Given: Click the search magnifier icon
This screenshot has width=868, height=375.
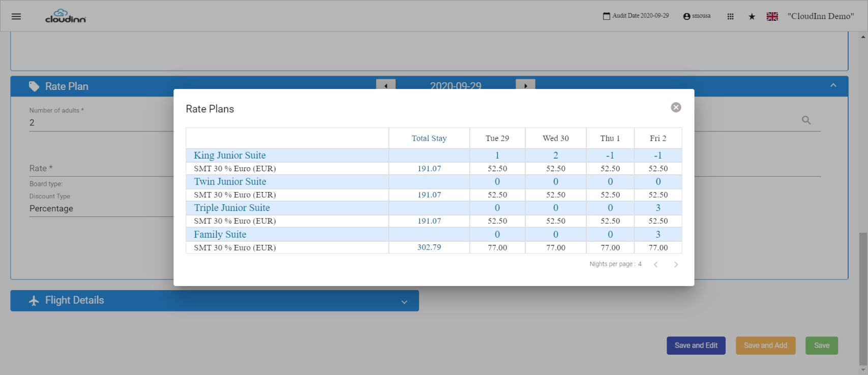Looking at the screenshot, I should tap(806, 120).
